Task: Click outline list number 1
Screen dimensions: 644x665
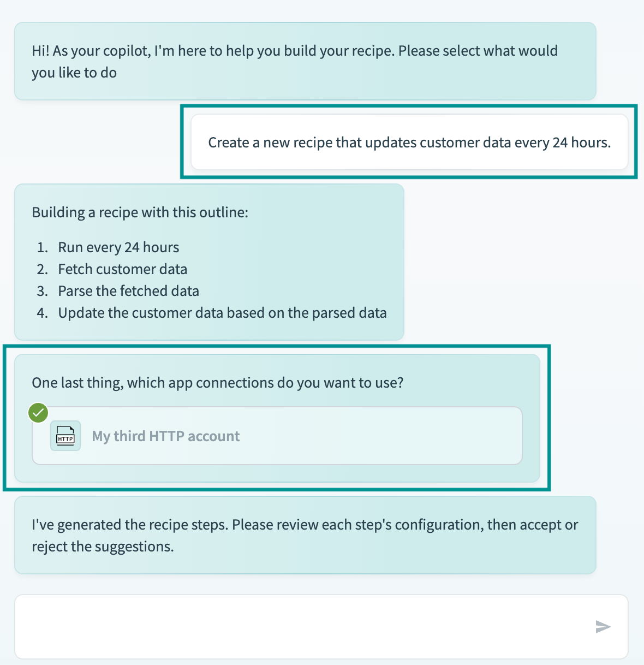Action: [x=42, y=247]
